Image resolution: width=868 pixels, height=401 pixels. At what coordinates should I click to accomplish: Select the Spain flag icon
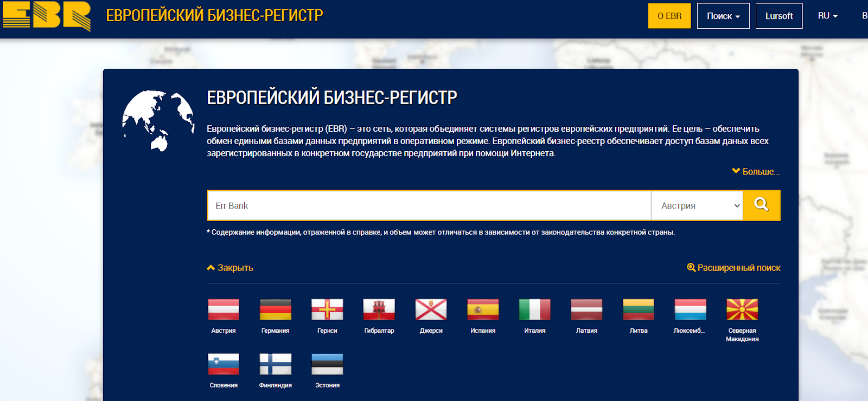(483, 309)
